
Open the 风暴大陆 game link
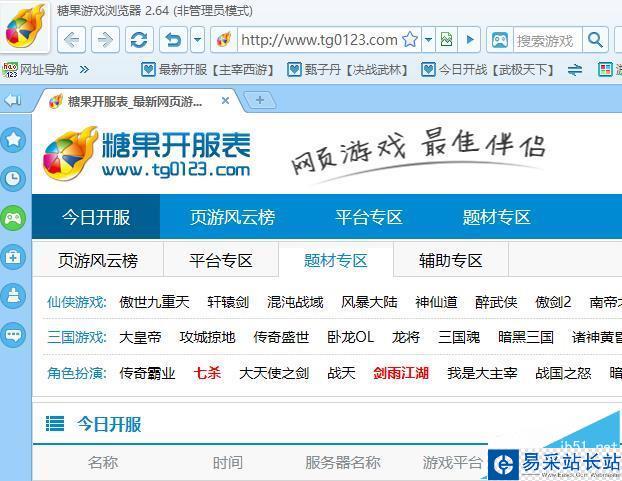[x=369, y=302]
